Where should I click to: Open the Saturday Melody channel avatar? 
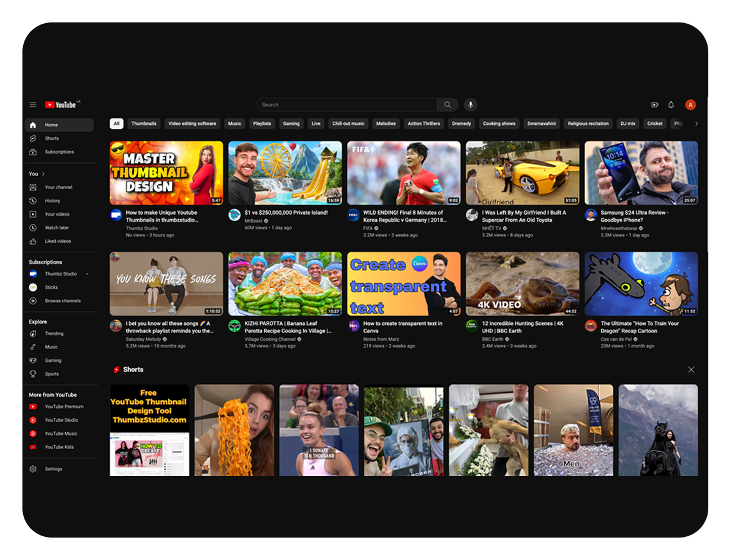(116, 325)
